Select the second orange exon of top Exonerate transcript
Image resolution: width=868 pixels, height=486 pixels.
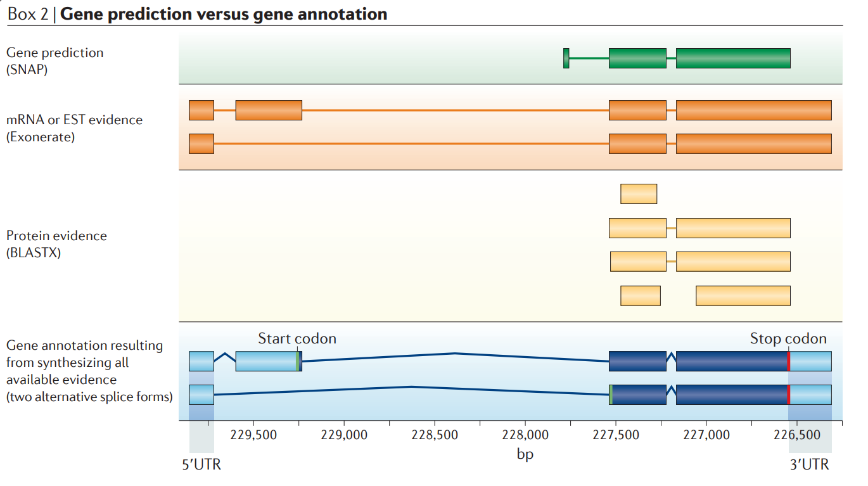pos(269,110)
